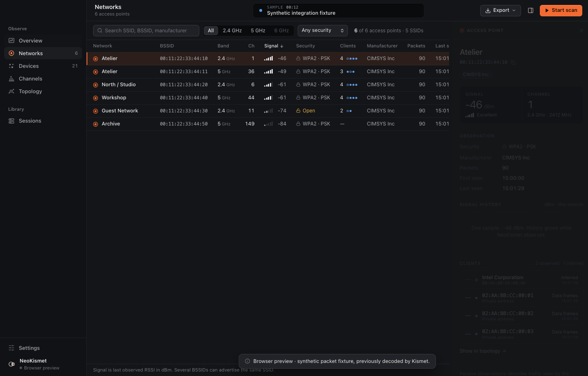Screen dimensions: 588x376
Task: Click the Archive signal bars indicator
Action: coord(268,124)
